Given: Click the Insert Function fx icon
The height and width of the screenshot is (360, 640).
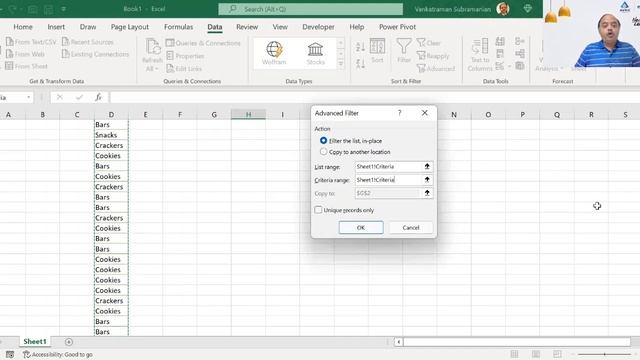Looking at the screenshot, I should (98, 97).
